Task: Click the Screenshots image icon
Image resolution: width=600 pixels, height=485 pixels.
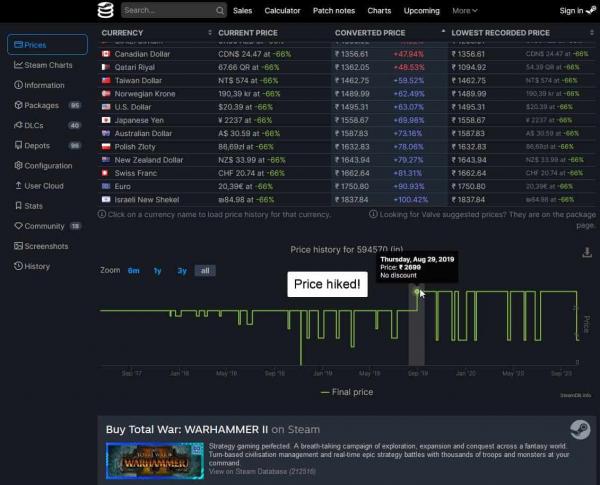Action: click(18, 246)
